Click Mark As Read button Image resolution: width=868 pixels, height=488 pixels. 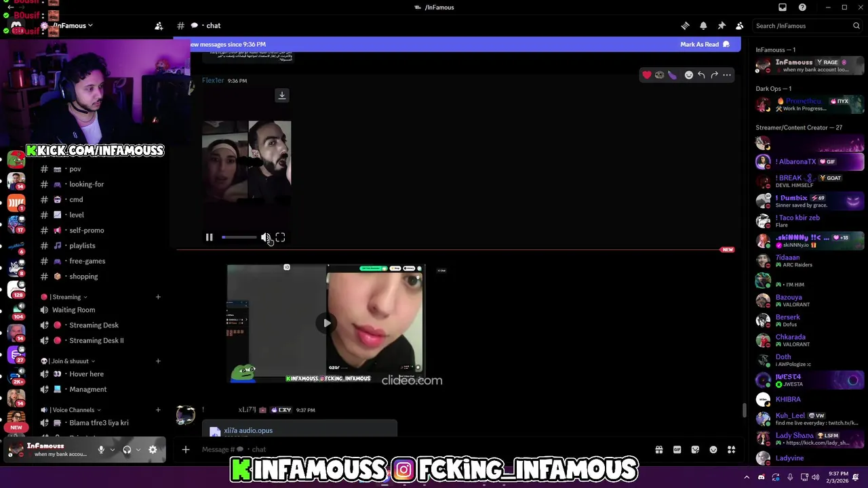tap(705, 44)
